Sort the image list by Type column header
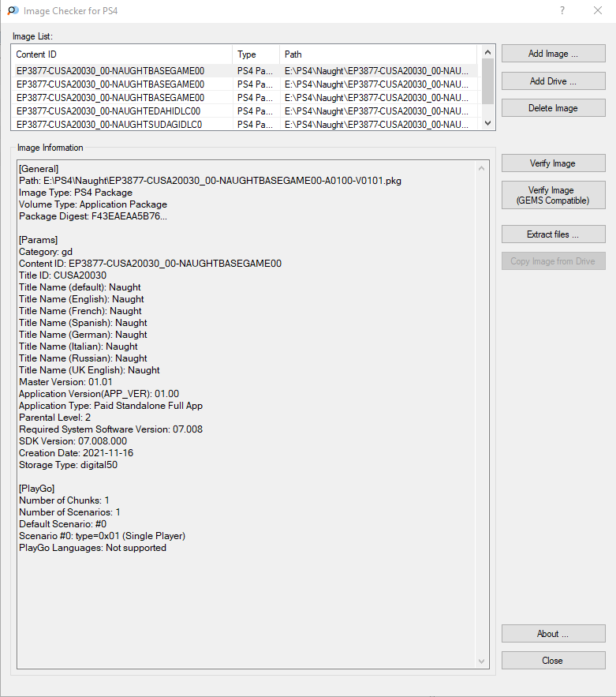Viewport: 616px width, 697px height. click(256, 54)
